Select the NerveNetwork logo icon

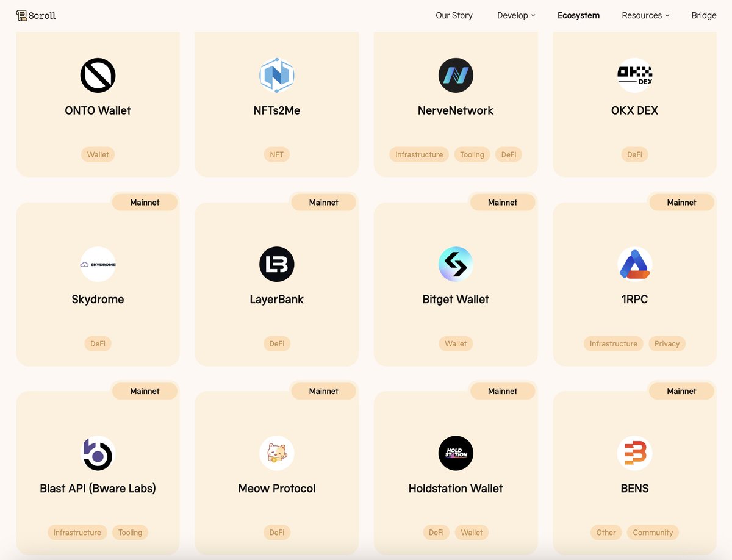point(456,75)
